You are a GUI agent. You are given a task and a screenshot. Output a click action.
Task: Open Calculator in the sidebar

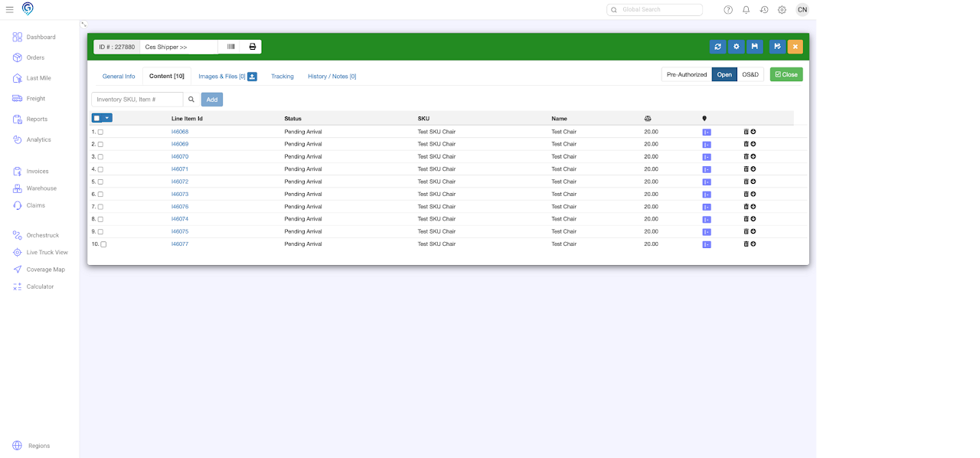tap(40, 286)
